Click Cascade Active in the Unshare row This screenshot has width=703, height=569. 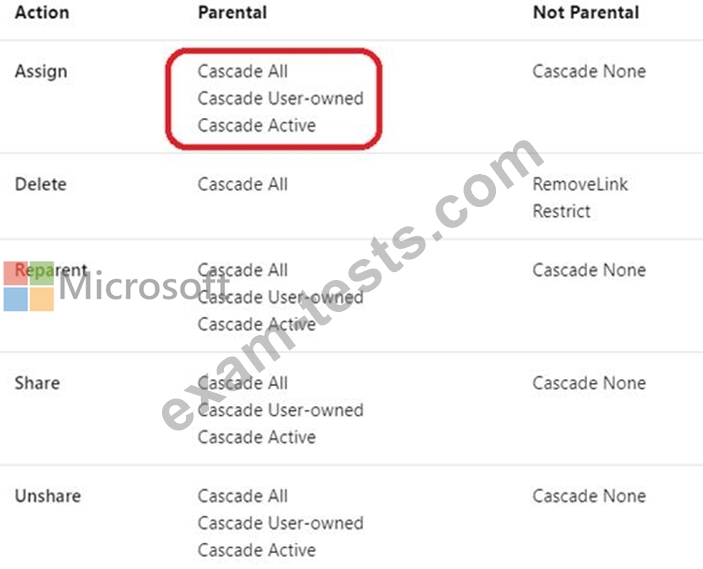tap(256, 550)
